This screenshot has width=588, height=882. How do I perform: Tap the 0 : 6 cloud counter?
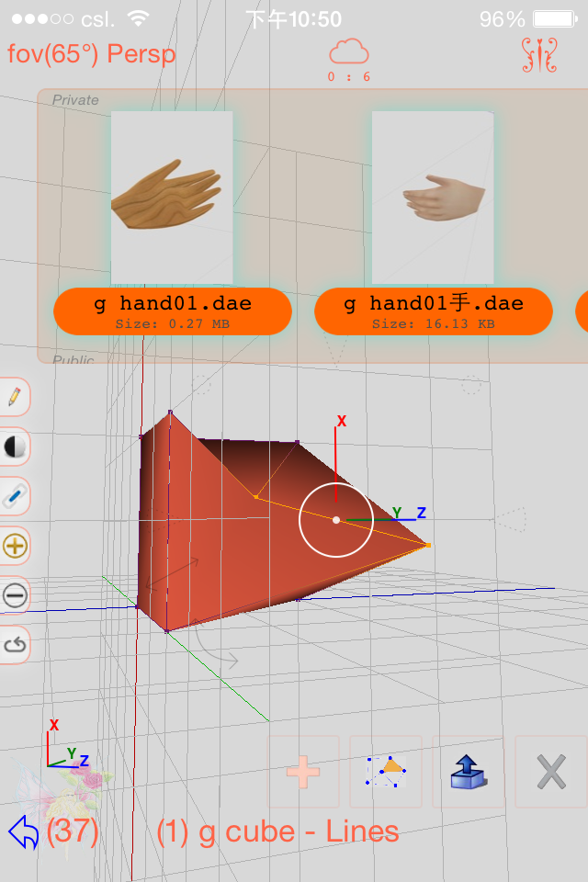pos(349,76)
